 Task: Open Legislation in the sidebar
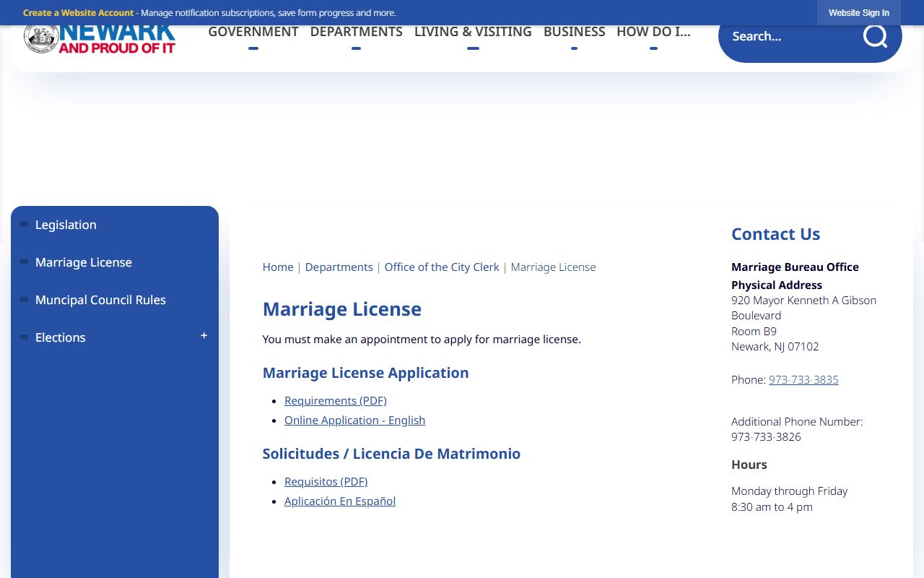pos(66,225)
